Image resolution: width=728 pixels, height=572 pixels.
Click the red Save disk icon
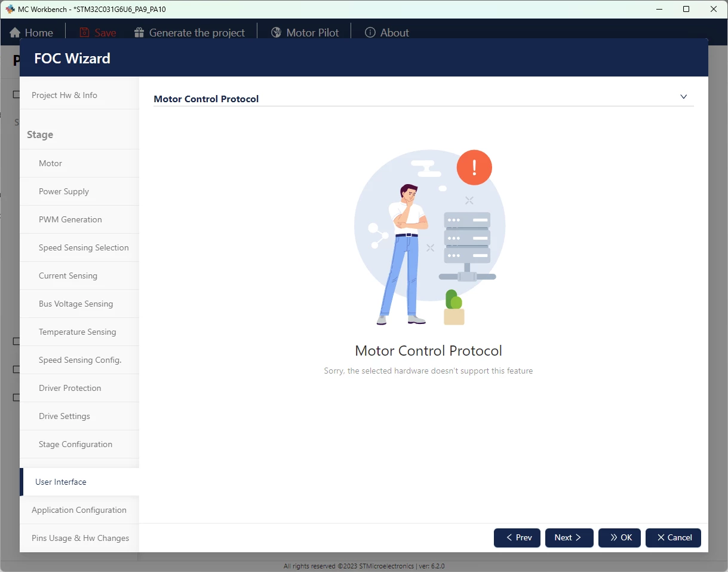(x=85, y=33)
